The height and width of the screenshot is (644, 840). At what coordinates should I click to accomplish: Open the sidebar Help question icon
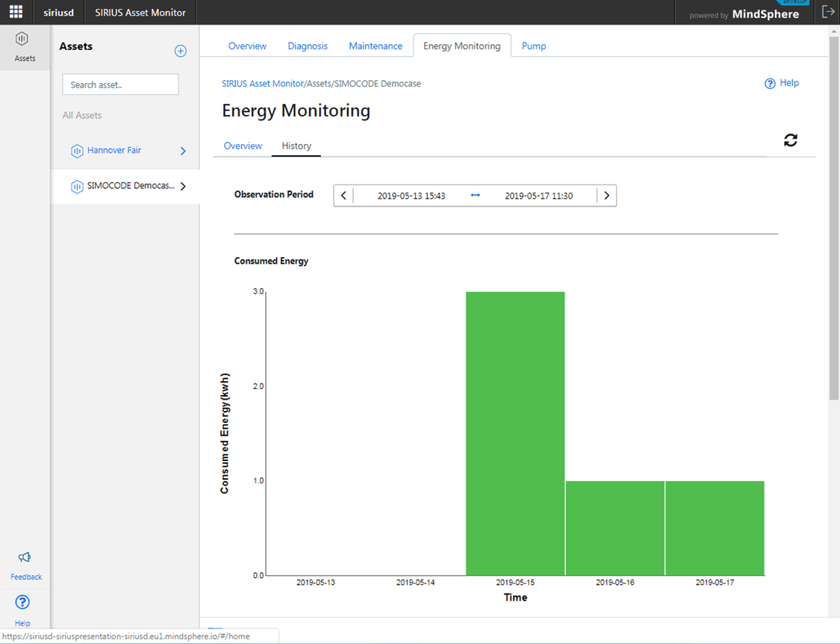pos(22,602)
